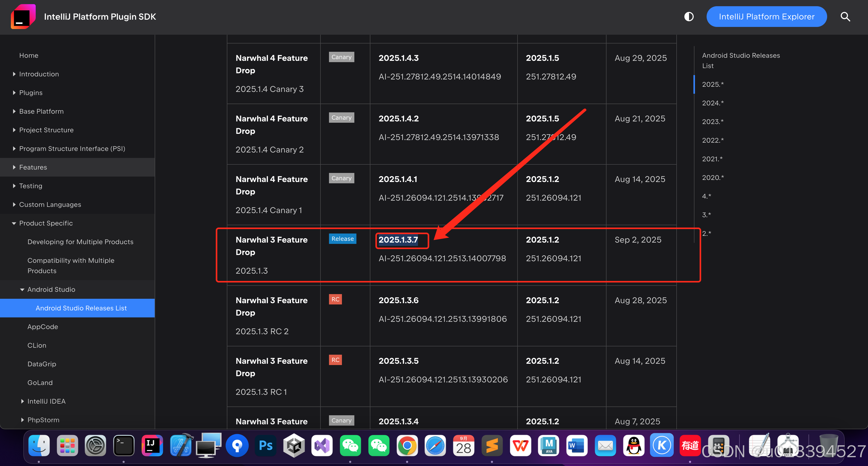The height and width of the screenshot is (466, 868).
Task: Launch Autodesk Maya from the dock
Action: click(x=549, y=446)
